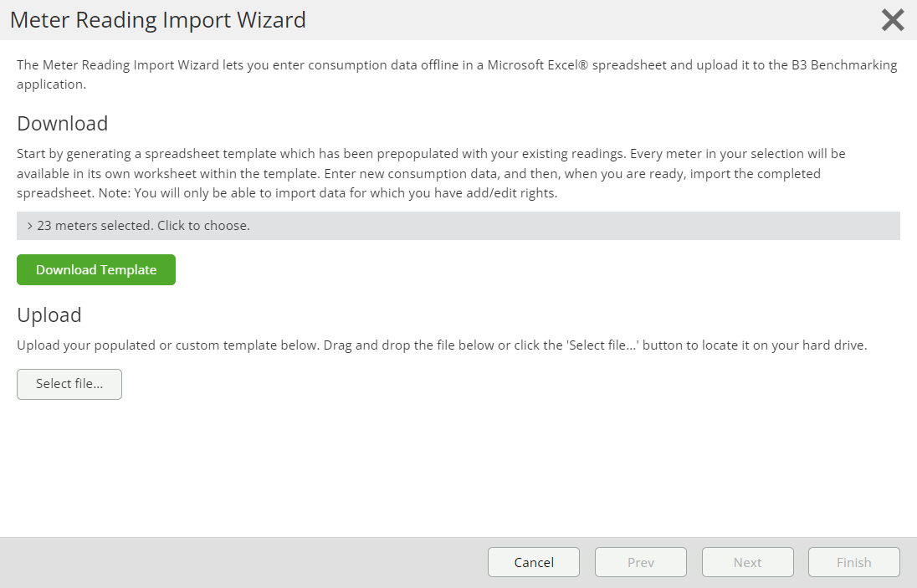Cancel the import wizard
The width and height of the screenshot is (917, 588).
(x=534, y=562)
